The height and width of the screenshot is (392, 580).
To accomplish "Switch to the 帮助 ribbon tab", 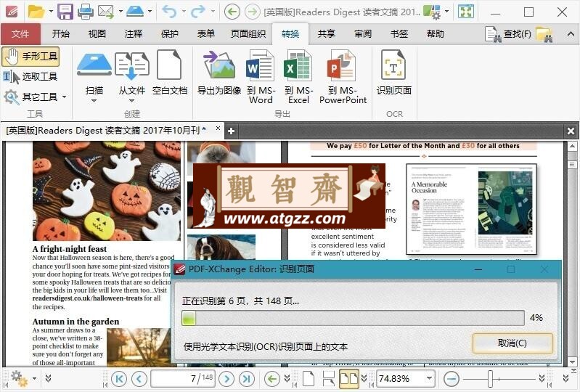I will 436,34.
